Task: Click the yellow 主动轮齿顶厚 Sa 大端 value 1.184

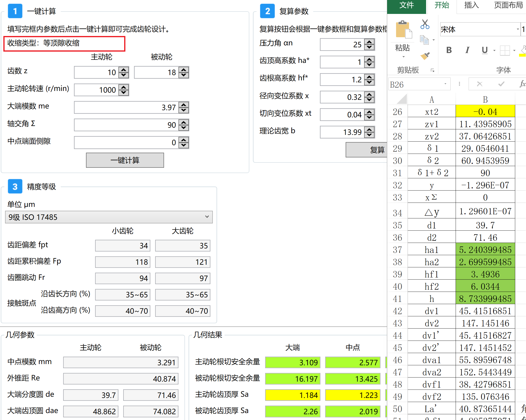Action: 293,395
